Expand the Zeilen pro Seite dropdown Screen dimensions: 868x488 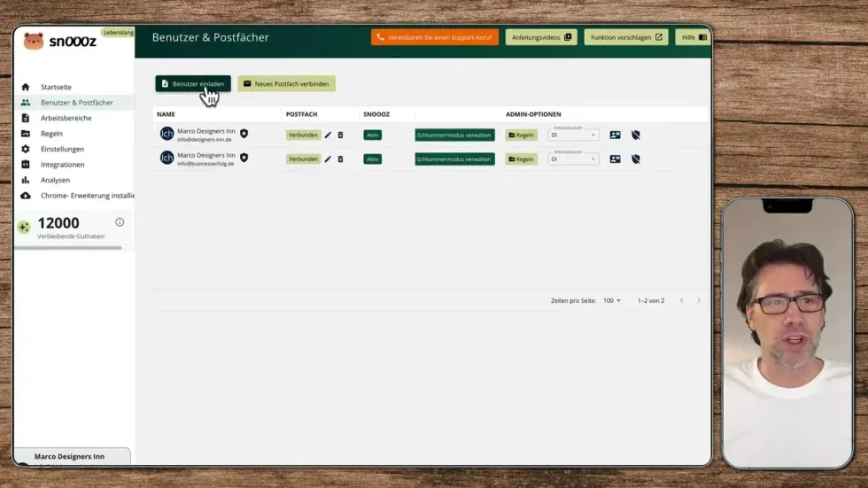pyautogui.click(x=611, y=301)
